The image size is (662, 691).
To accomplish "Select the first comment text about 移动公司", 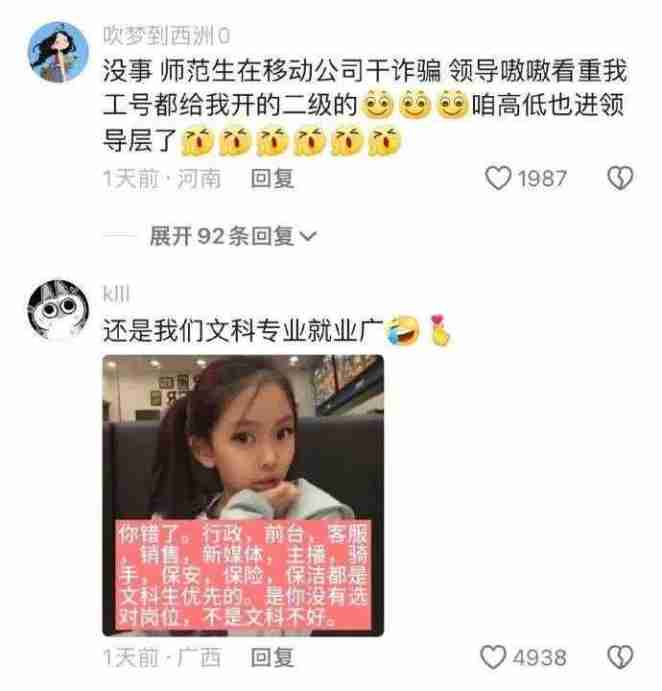I will (365, 106).
